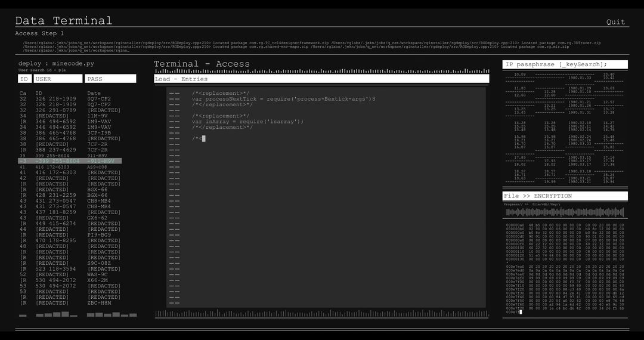
Task: Select the code AS9-C08
Action: pyautogui.click(x=97, y=167)
